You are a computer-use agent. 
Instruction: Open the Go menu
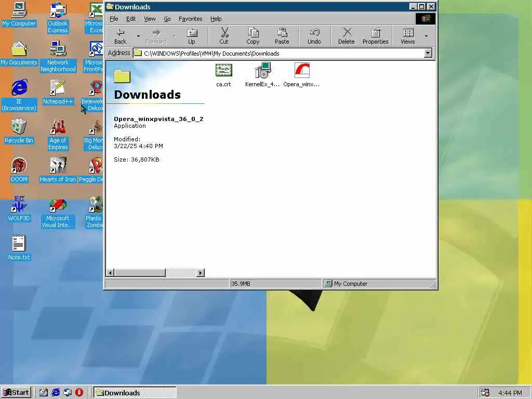[167, 19]
